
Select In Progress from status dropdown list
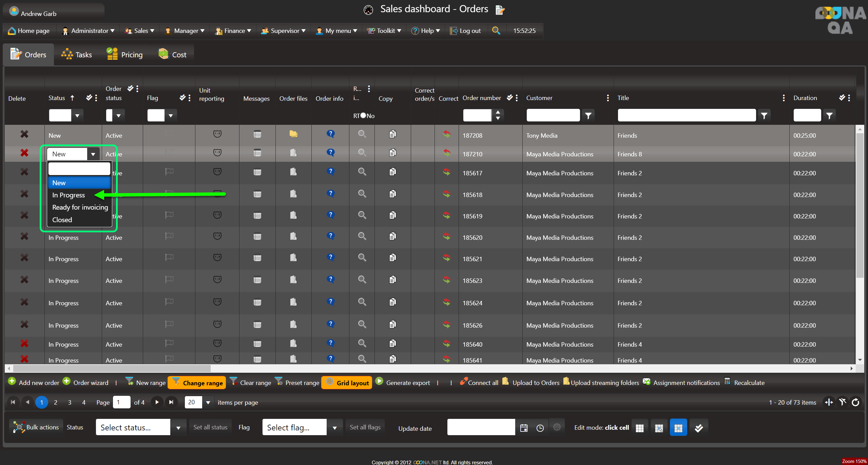[69, 195]
